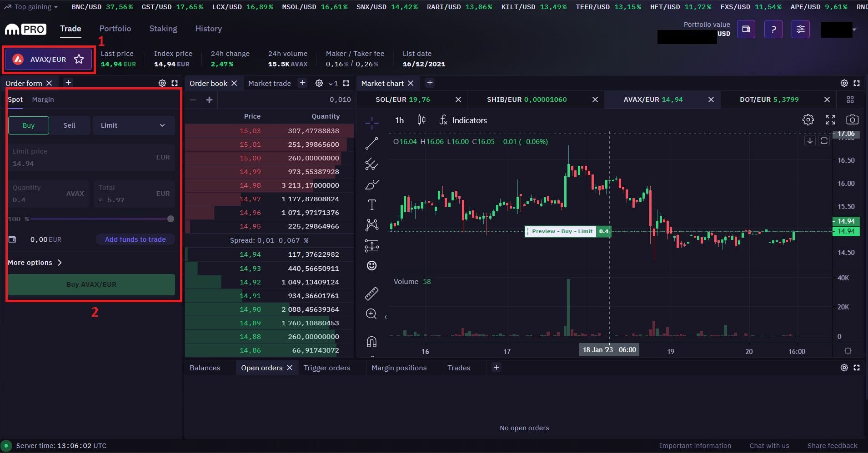
Task: Select the Buy side toggle
Action: click(x=29, y=125)
